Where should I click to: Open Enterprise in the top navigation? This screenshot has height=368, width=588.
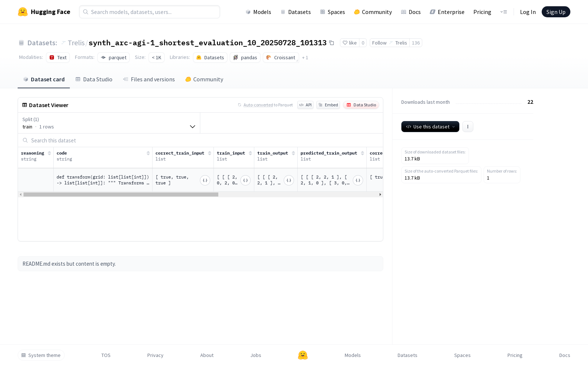(447, 12)
